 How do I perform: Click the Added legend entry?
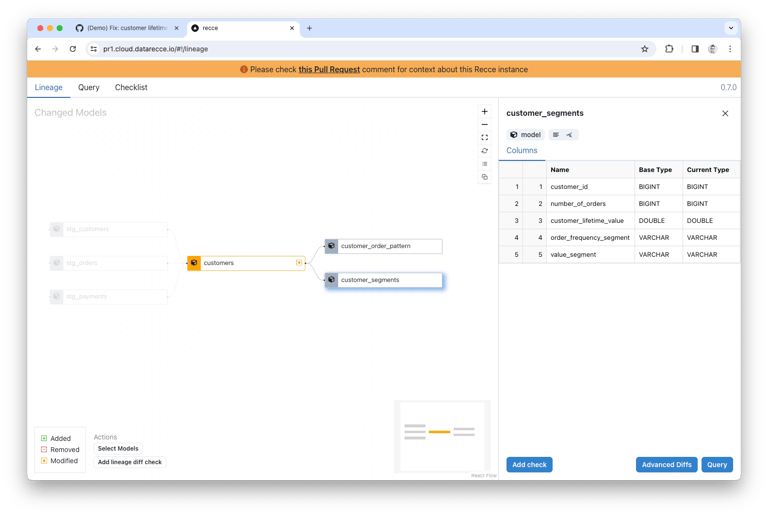(56, 439)
